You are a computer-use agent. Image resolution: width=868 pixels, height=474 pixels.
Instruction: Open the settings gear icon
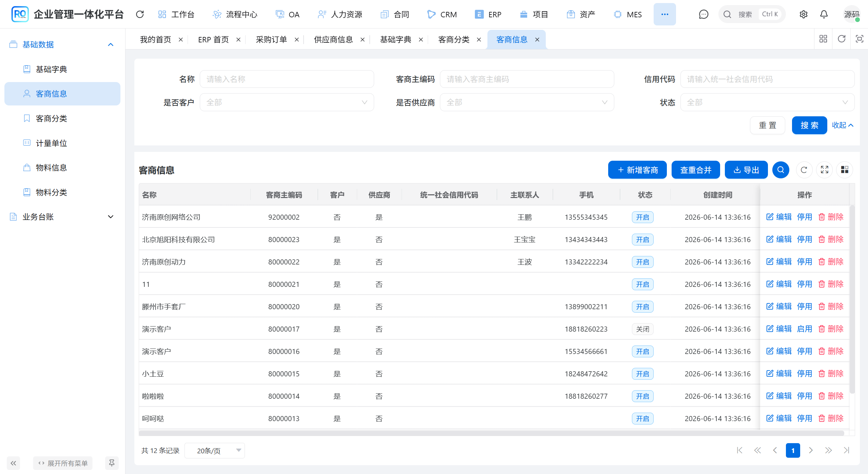803,14
